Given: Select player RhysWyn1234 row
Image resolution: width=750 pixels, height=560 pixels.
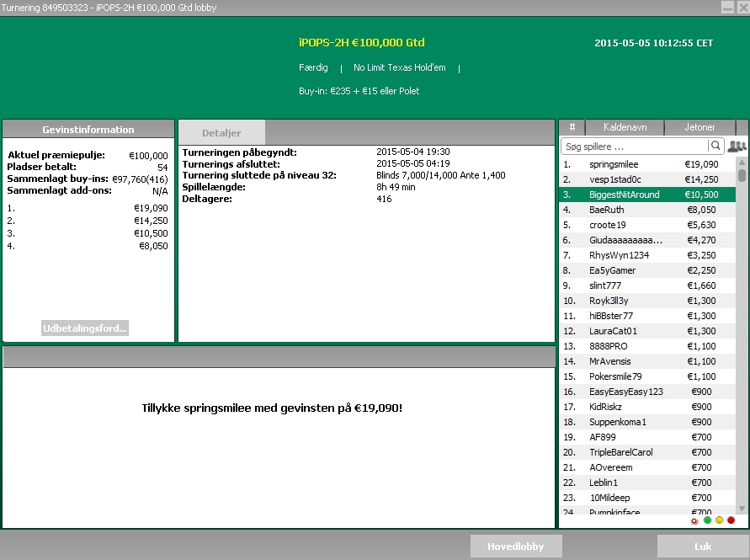Looking at the screenshot, I should coord(647,255).
